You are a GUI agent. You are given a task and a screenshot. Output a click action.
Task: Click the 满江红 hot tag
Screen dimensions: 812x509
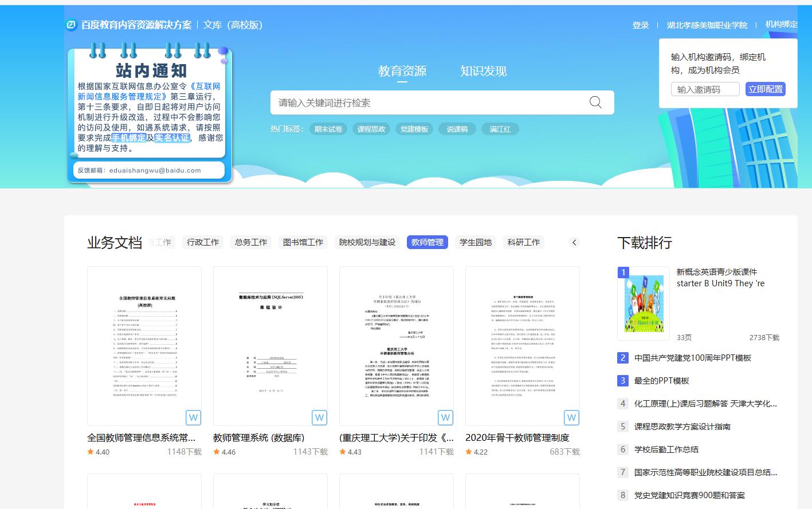tap(500, 129)
